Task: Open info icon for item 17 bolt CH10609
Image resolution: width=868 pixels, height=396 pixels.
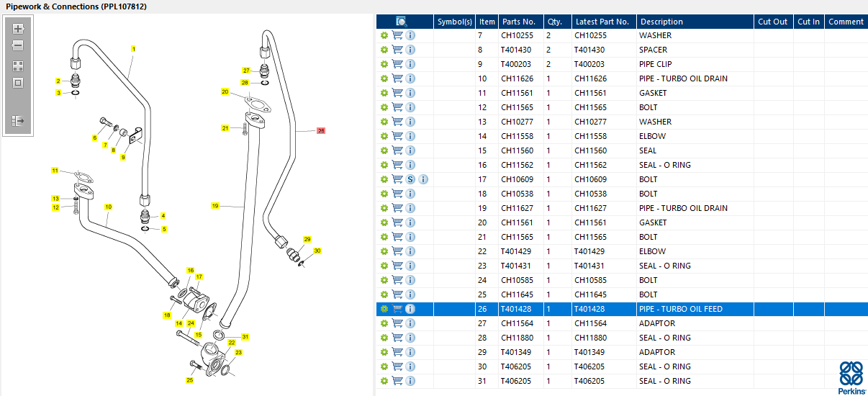Action: (x=423, y=179)
